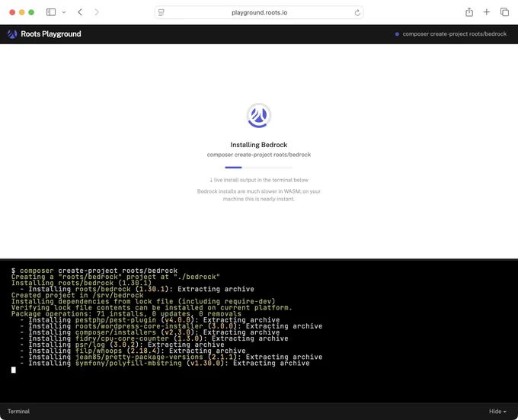The height and width of the screenshot is (420, 518).
Task: Select the jean85/pretty-package-versions install line
Action: pyautogui.click(x=171, y=357)
